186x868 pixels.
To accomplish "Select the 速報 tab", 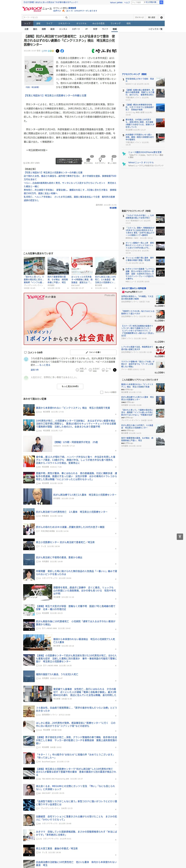I will 38,24.
